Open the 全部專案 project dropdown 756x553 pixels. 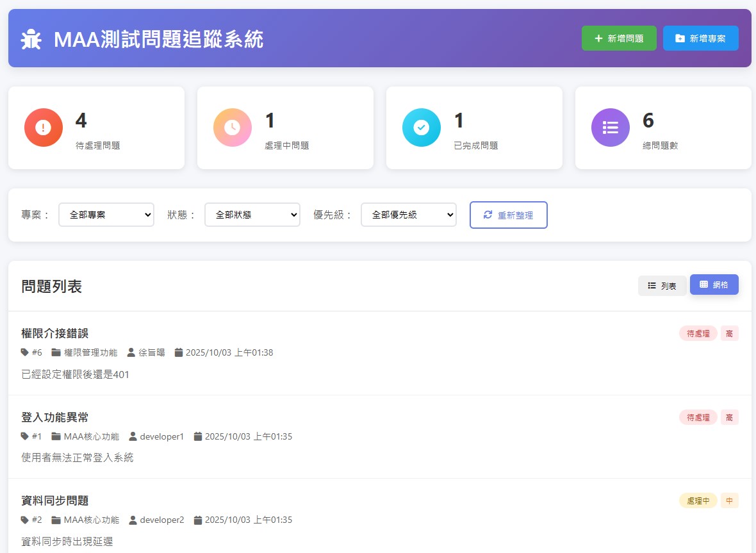(106, 215)
